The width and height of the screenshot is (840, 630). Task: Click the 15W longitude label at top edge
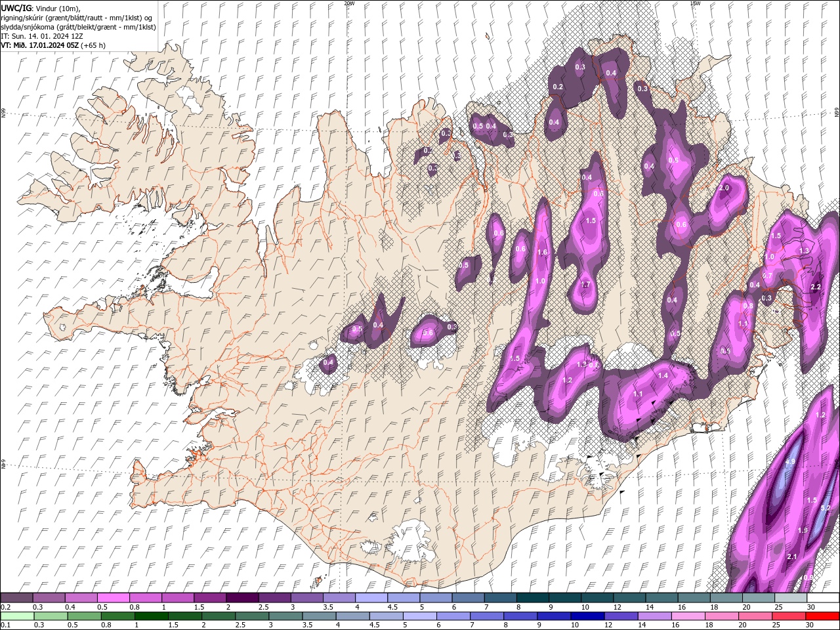point(695,3)
